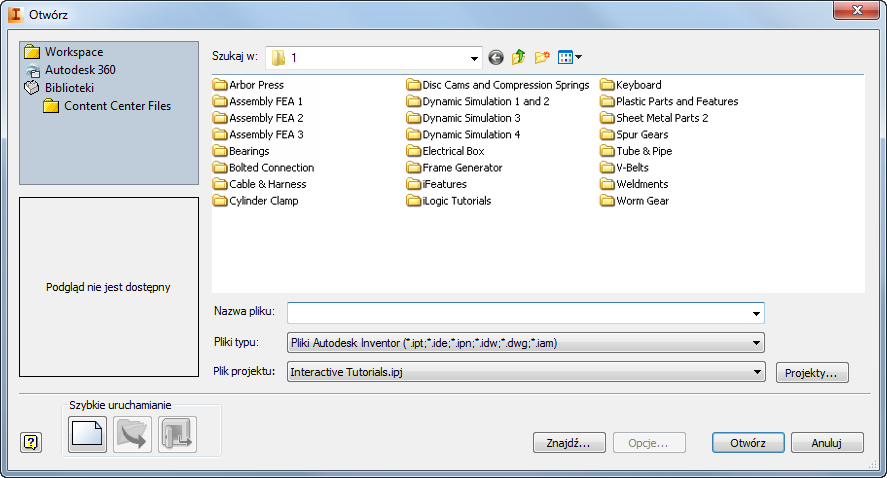The height and width of the screenshot is (478, 887).
Task: Select the Worm Gear folder
Action: click(x=635, y=201)
